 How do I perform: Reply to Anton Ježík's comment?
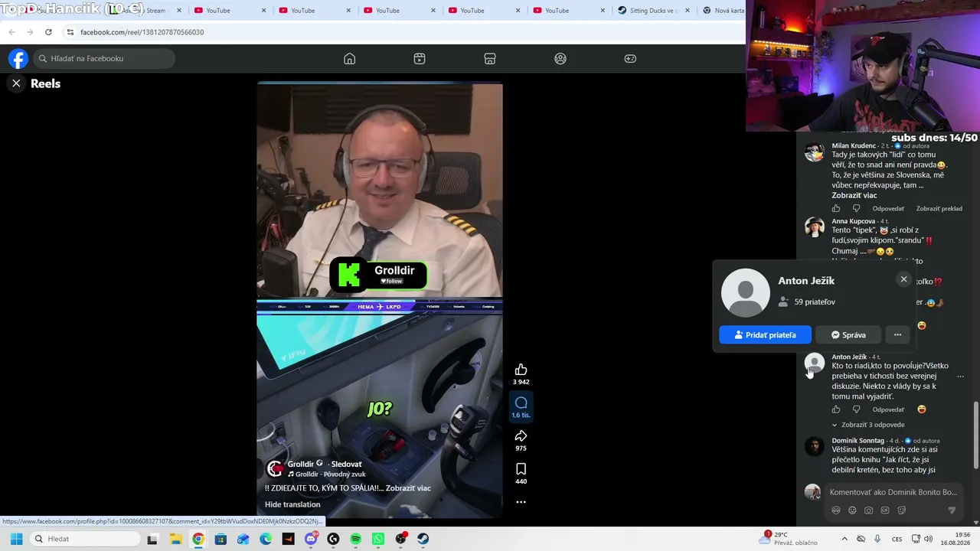pos(888,409)
